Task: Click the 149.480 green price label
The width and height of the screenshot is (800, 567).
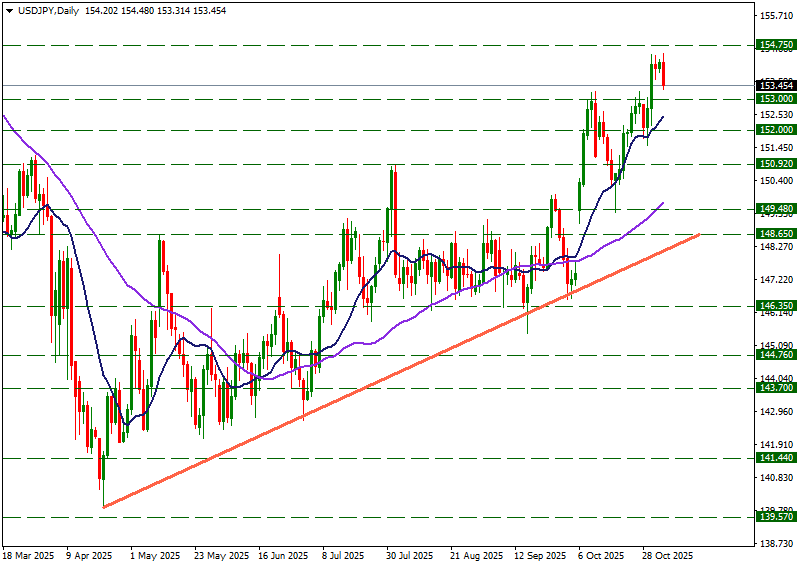Action: point(776,209)
